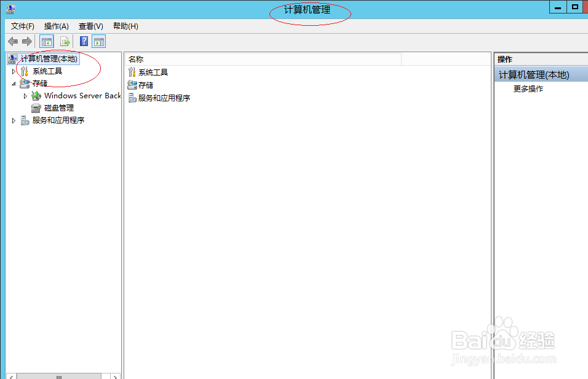Expand the 服务和应用程序 tree node

14,120
